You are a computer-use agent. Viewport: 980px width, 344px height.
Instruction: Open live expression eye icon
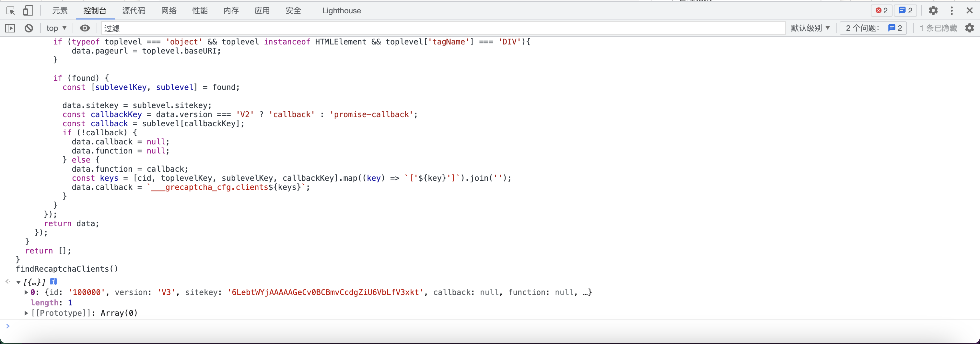pos(85,28)
